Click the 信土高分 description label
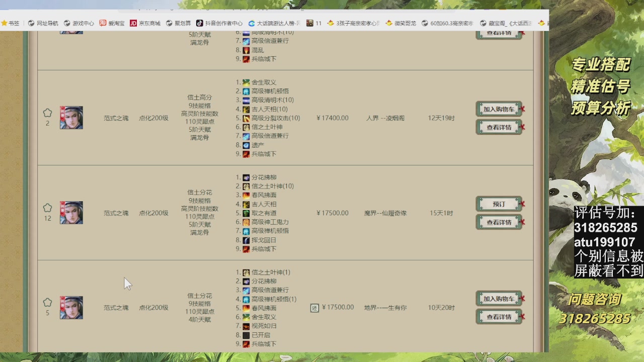Viewport: 644px width, 362px height. point(200,98)
